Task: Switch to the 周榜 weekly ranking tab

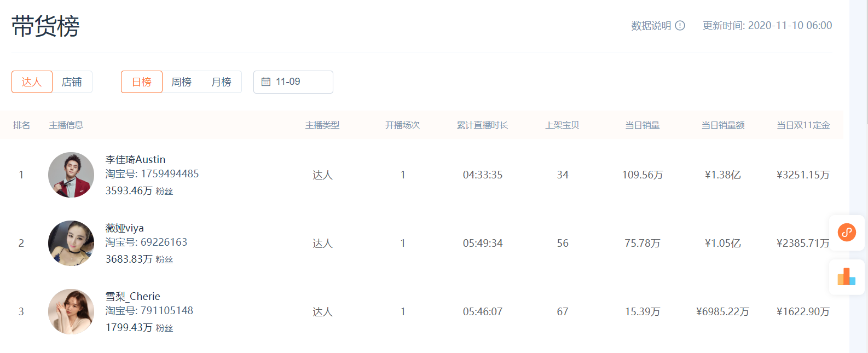Action: [181, 82]
